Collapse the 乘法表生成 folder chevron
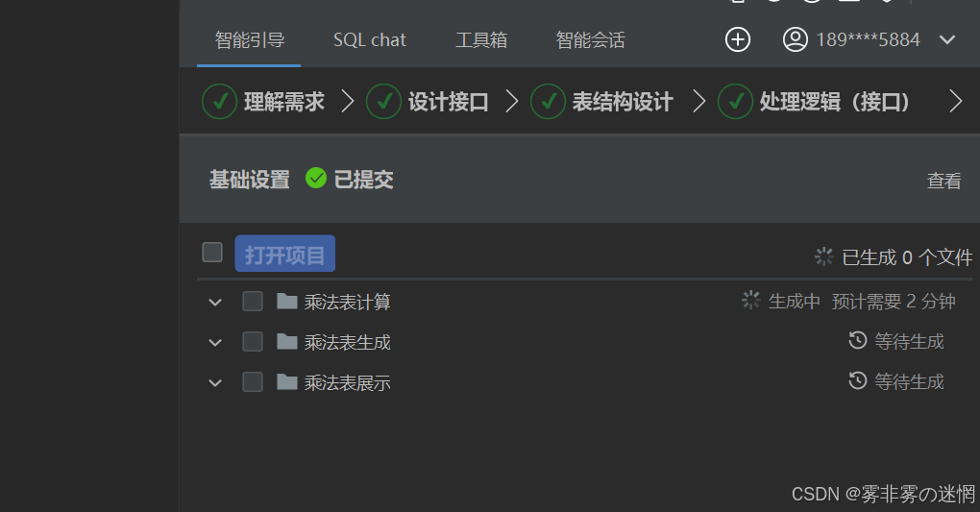Viewport: 980px width, 512px height. coord(215,343)
